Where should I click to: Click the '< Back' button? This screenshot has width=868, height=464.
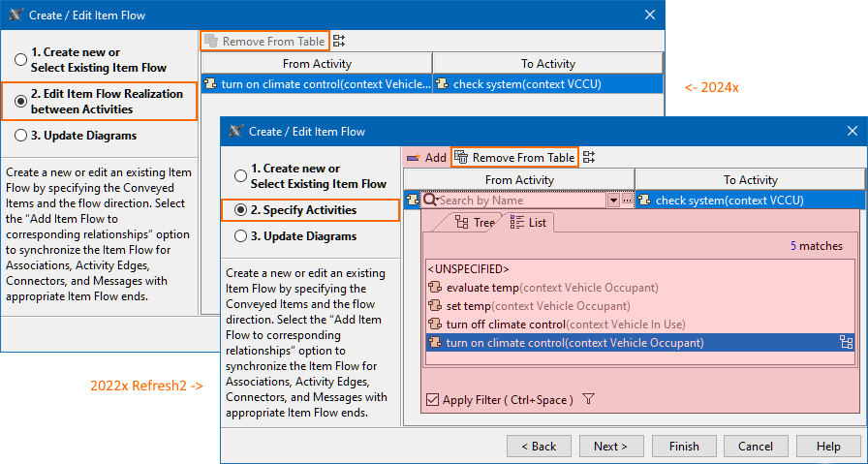tap(539, 447)
